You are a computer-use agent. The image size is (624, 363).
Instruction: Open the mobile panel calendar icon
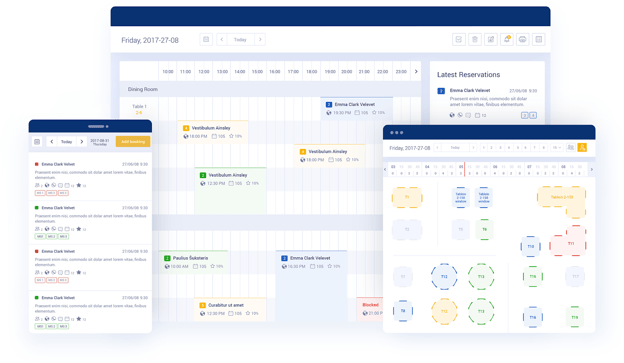click(37, 142)
